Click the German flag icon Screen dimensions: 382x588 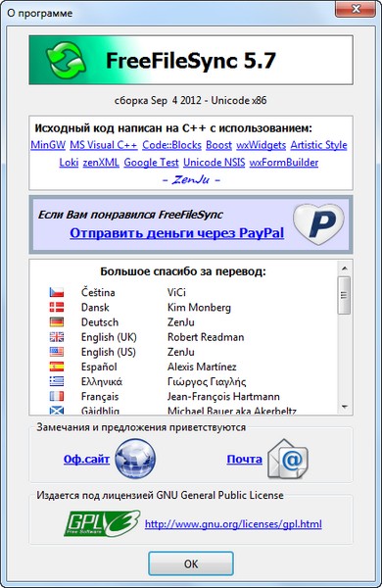coord(57,321)
